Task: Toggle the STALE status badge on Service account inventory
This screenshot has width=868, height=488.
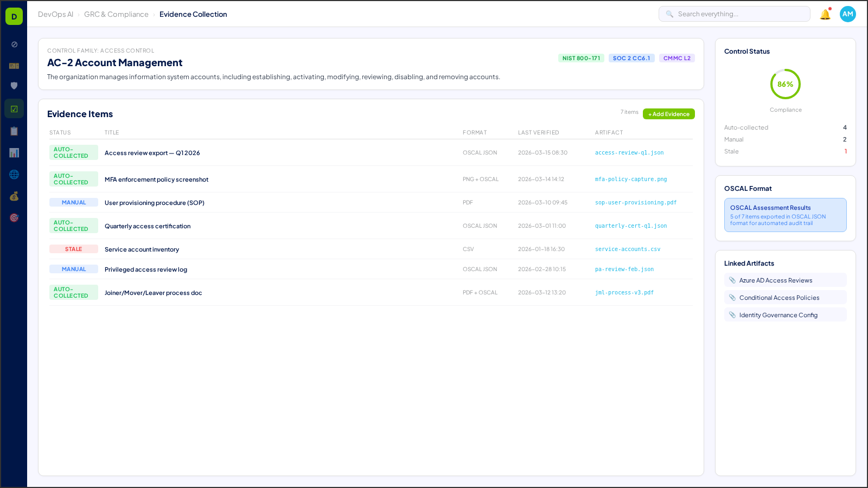Action: pos(74,248)
